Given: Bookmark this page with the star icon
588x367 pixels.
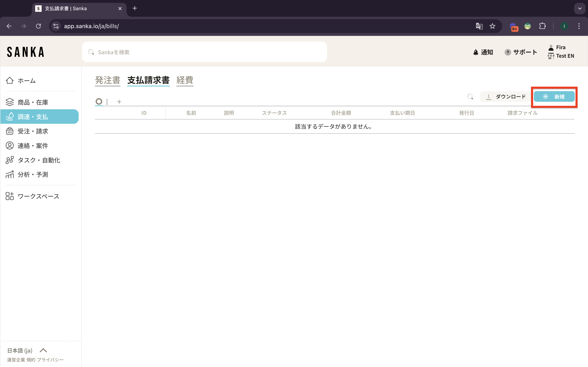Looking at the screenshot, I should click(x=492, y=26).
